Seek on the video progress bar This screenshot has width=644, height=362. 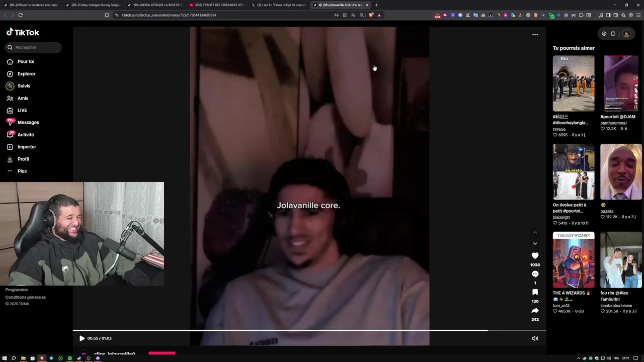[x=309, y=330]
